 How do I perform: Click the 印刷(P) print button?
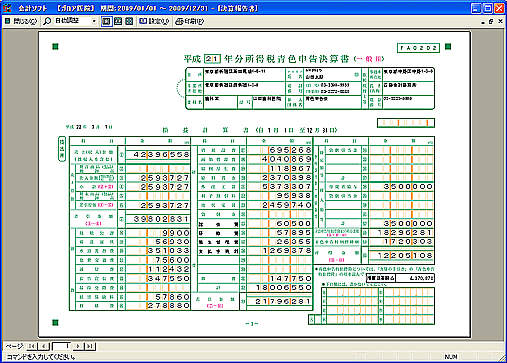pyautogui.click(x=190, y=21)
